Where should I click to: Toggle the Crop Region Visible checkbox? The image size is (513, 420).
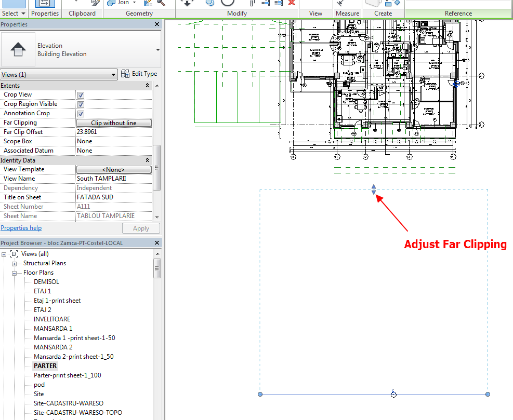click(x=81, y=104)
